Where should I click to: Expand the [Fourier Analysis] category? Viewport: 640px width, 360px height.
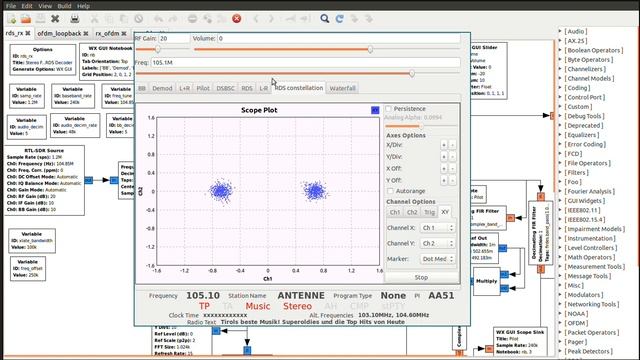tap(560, 191)
